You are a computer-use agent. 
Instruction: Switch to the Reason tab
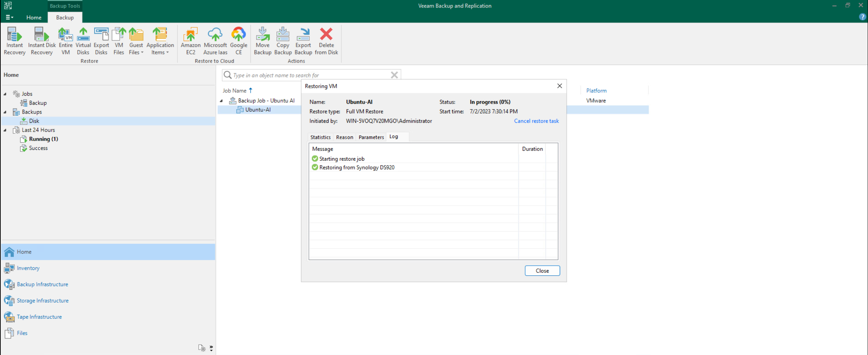345,137
